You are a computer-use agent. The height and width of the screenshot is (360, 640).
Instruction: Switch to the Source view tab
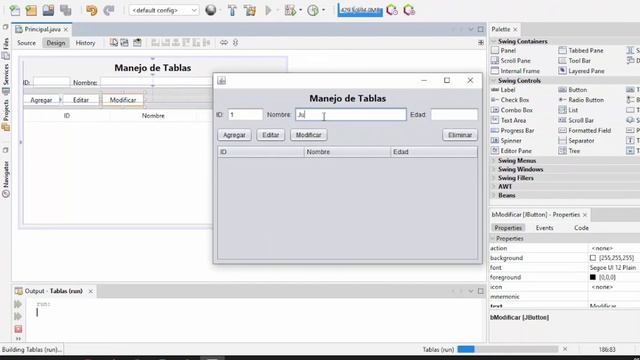27,43
